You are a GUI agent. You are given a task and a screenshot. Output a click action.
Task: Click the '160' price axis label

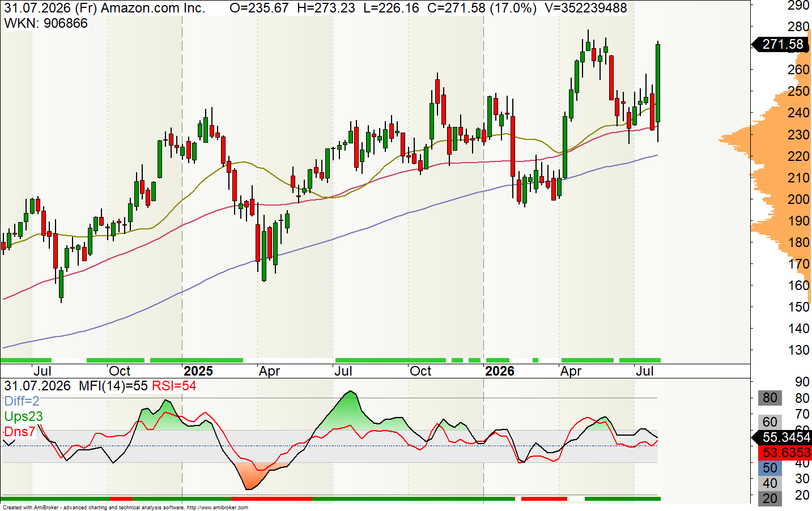pyautogui.click(x=798, y=285)
